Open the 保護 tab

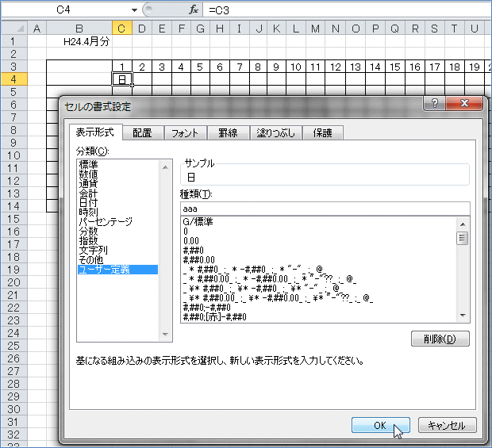click(x=323, y=133)
